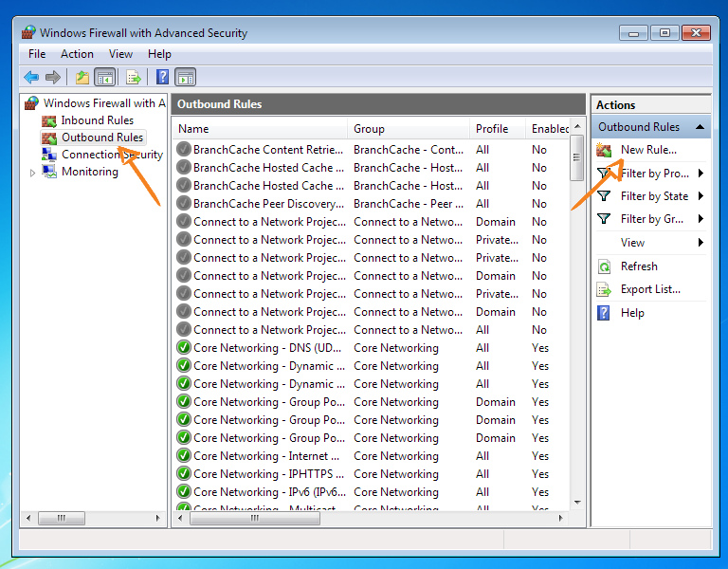Open the View menu in menu bar

120,54
